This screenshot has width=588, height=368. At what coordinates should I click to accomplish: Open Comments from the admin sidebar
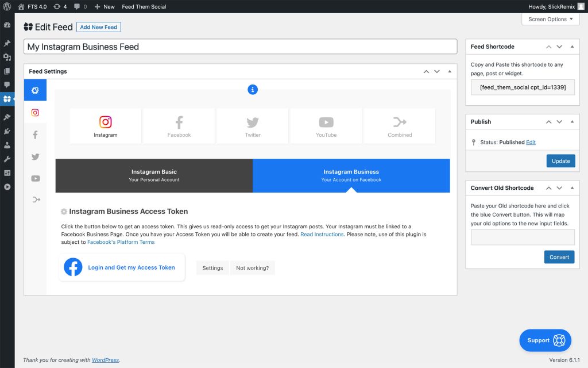pos(7,85)
